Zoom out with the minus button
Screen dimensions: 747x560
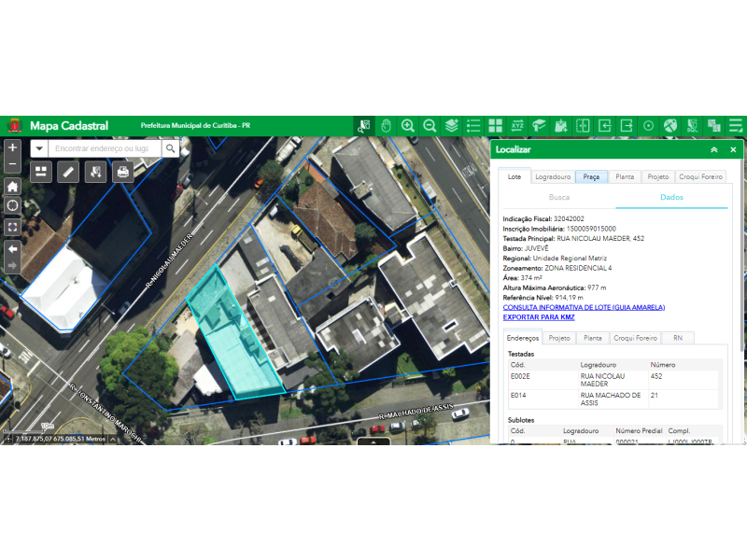click(12, 163)
